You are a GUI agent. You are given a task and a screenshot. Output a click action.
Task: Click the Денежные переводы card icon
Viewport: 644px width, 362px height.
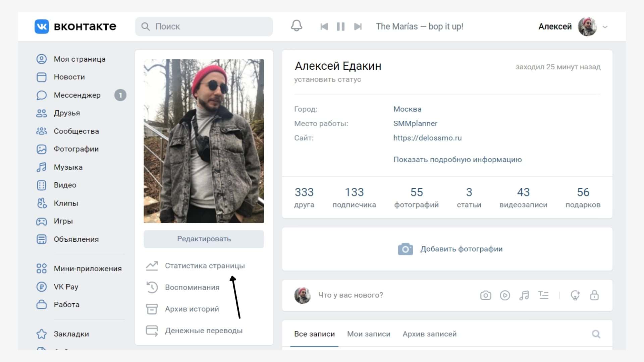[x=152, y=330]
